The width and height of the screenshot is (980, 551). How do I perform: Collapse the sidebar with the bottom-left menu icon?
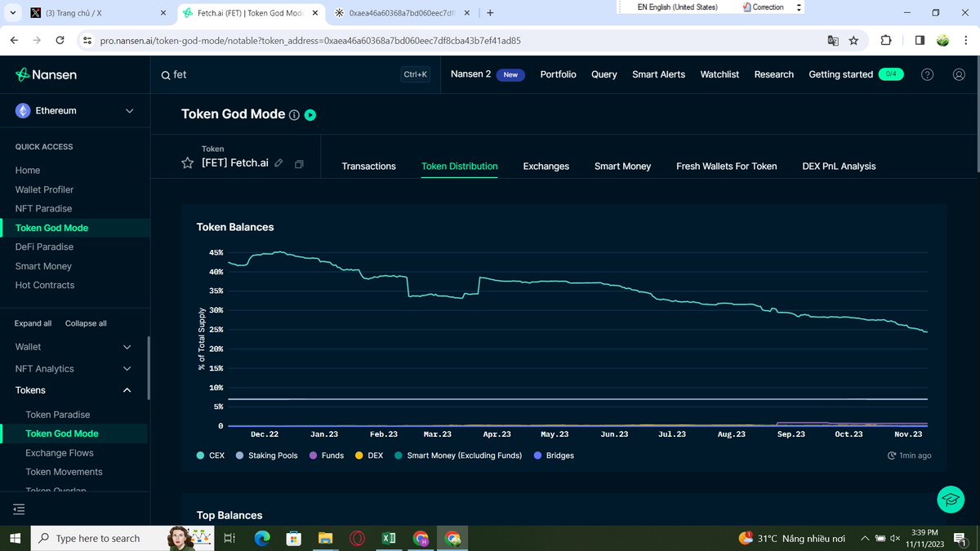[x=19, y=509]
